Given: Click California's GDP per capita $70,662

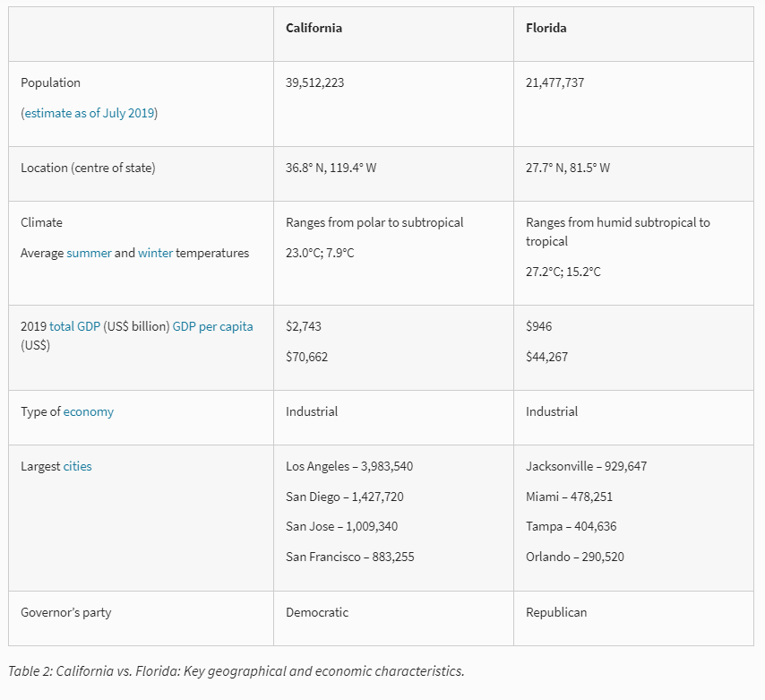Looking at the screenshot, I should 307,357.
